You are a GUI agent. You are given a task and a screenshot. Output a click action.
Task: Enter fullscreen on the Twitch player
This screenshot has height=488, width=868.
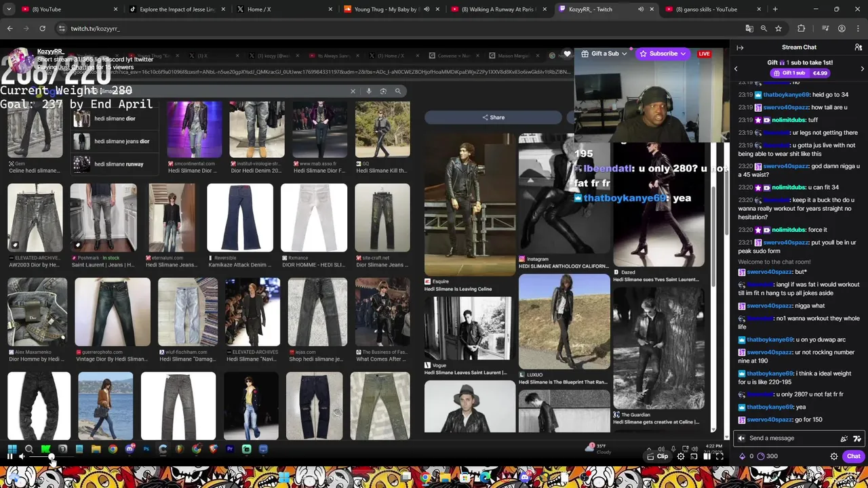coord(719,456)
